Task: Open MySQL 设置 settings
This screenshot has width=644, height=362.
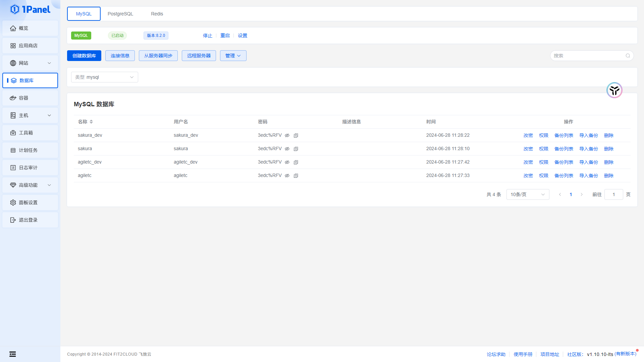Action: (x=243, y=36)
